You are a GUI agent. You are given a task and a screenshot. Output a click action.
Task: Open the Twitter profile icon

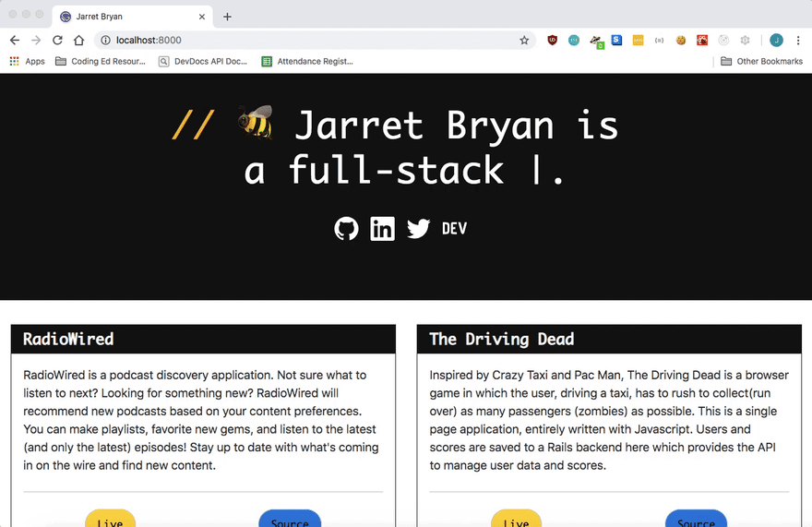point(418,229)
